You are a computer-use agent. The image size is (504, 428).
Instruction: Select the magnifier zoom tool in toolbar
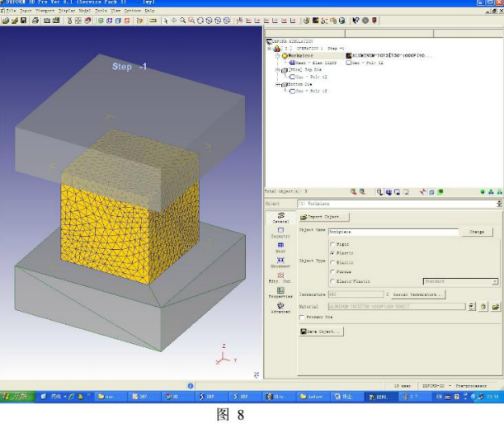coord(182,21)
